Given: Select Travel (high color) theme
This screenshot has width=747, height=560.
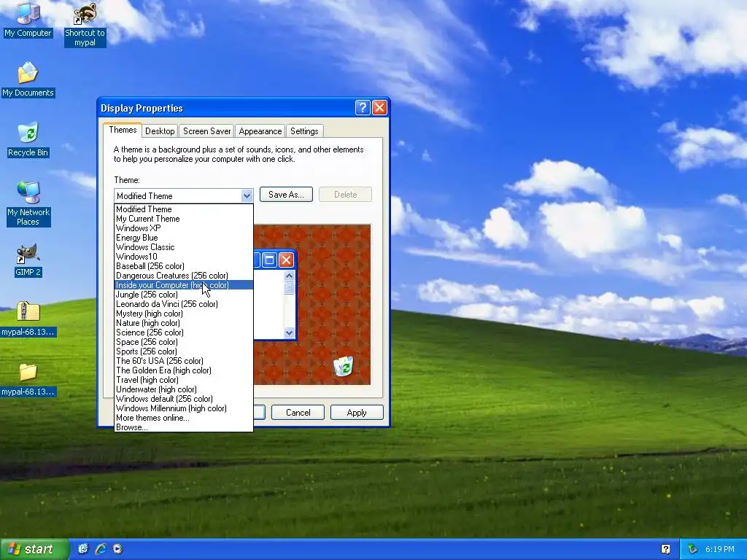Looking at the screenshot, I should tap(183, 380).
